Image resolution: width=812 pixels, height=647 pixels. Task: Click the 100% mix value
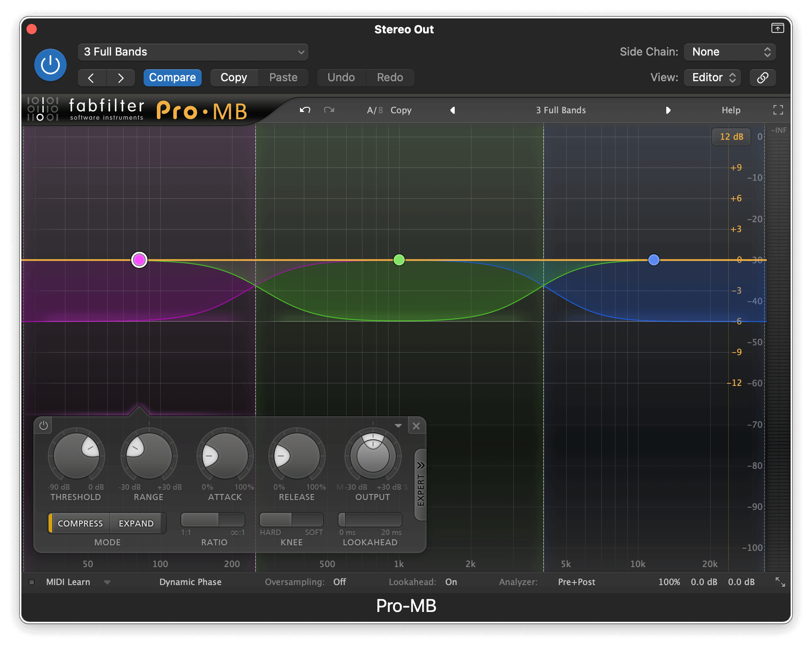tap(669, 582)
